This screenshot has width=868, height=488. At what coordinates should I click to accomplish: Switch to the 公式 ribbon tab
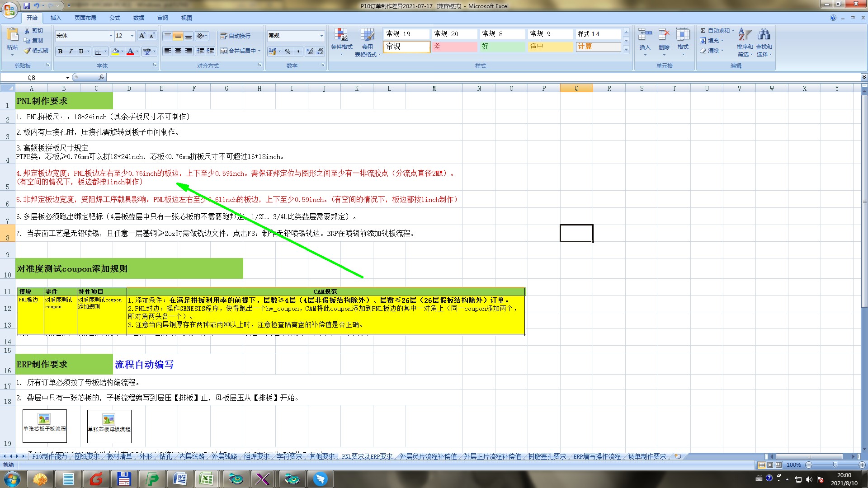point(115,18)
